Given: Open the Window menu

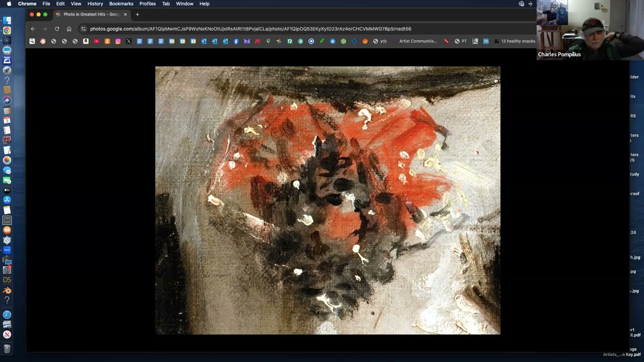Looking at the screenshot, I should click(185, 4).
